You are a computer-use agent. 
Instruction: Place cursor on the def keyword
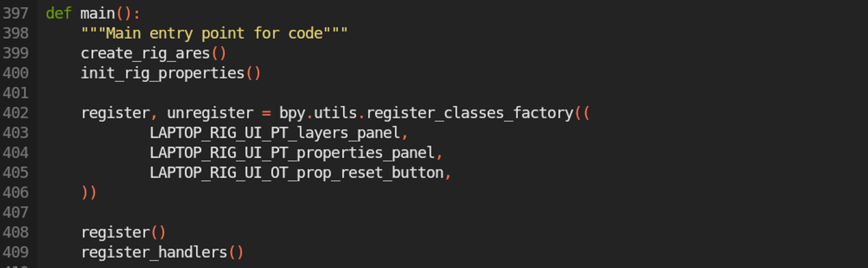click(58, 13)
